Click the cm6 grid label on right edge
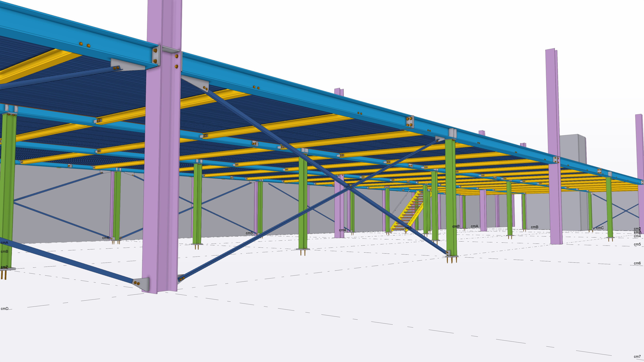 637,263
